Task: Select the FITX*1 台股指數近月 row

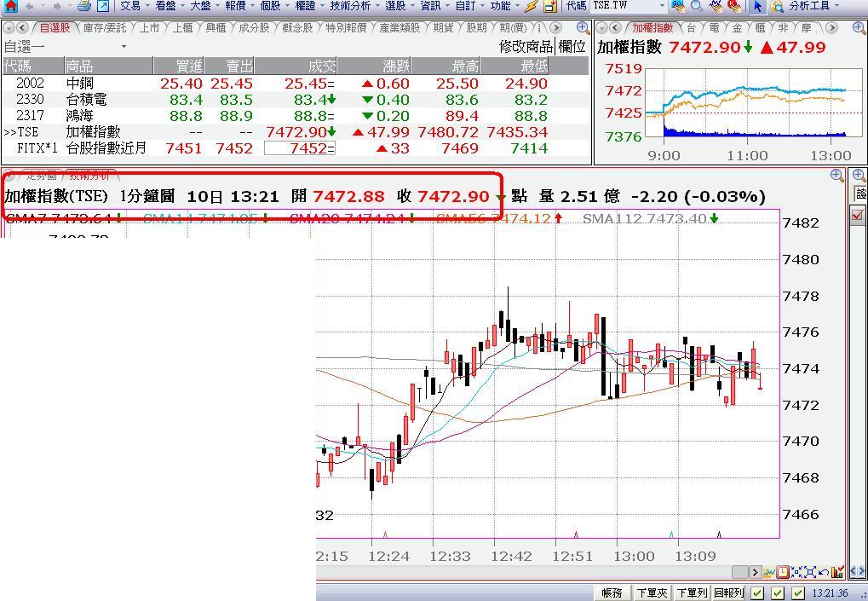Action: click(296, 148)
